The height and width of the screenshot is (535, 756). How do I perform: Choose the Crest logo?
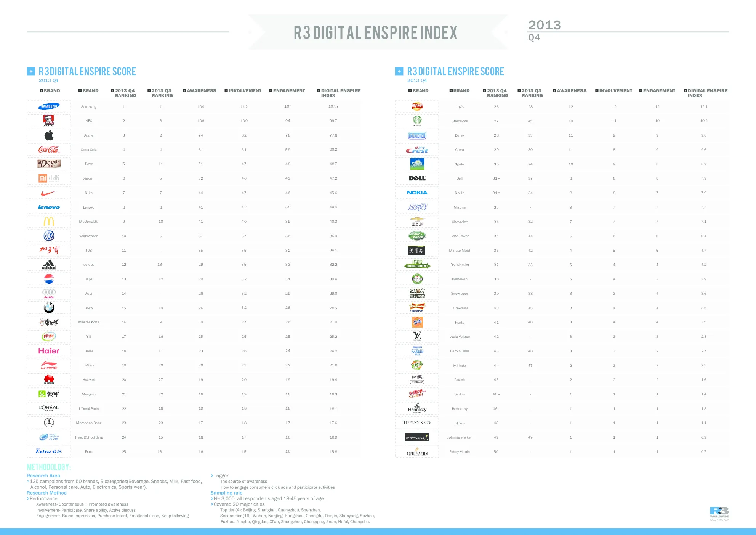tap(417, 150)
